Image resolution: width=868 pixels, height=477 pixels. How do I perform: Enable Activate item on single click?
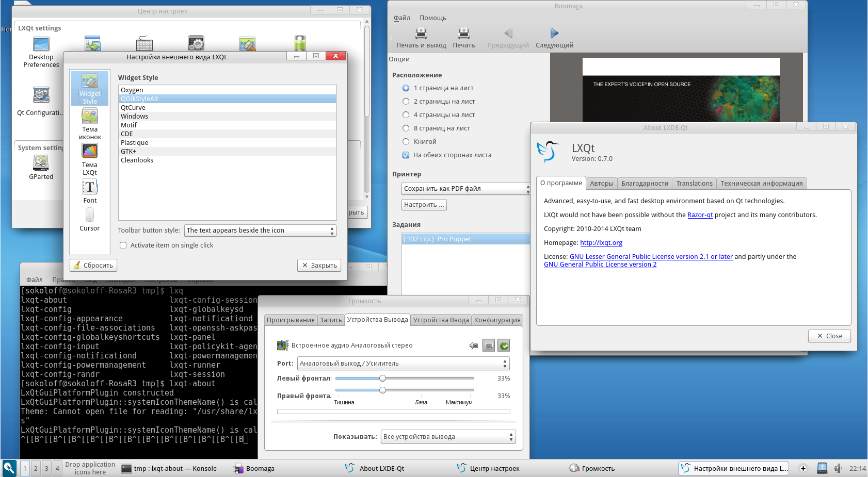coord(123,245)
